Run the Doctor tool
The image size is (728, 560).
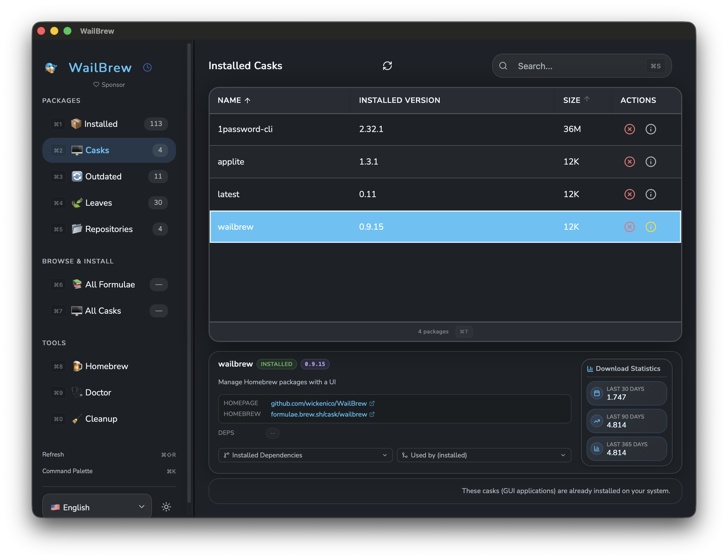(x=98, y=392)
